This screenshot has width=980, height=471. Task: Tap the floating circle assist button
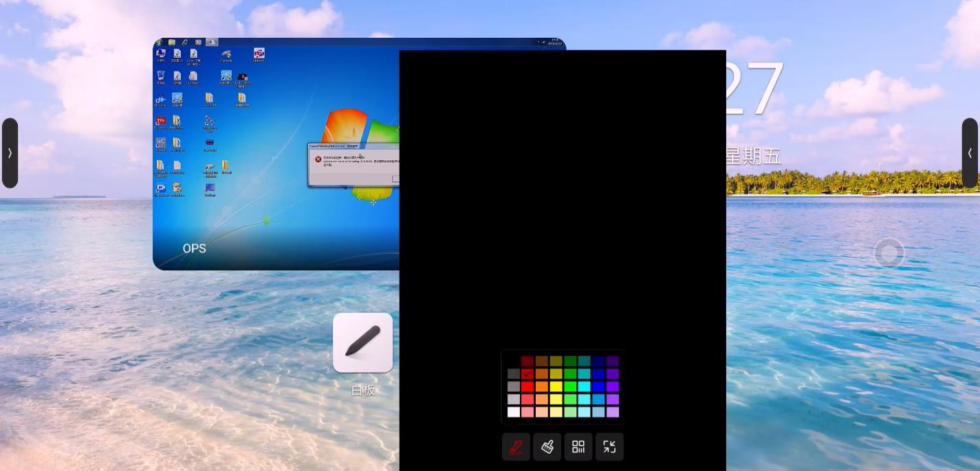tap(889, 253)
